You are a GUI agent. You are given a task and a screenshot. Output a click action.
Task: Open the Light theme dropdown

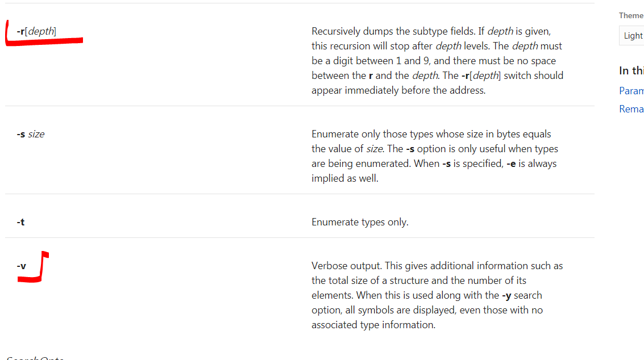point(632,36)
